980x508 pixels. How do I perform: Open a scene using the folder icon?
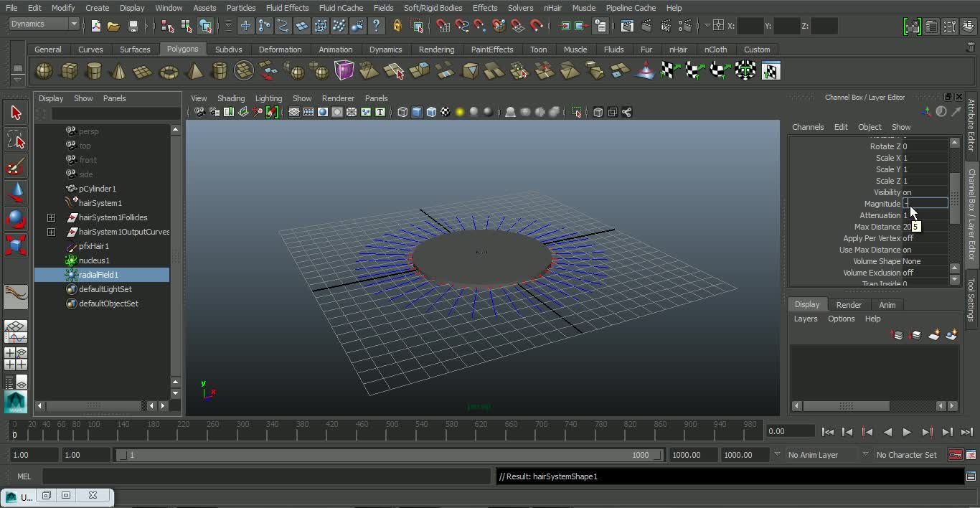click(113, 26)
